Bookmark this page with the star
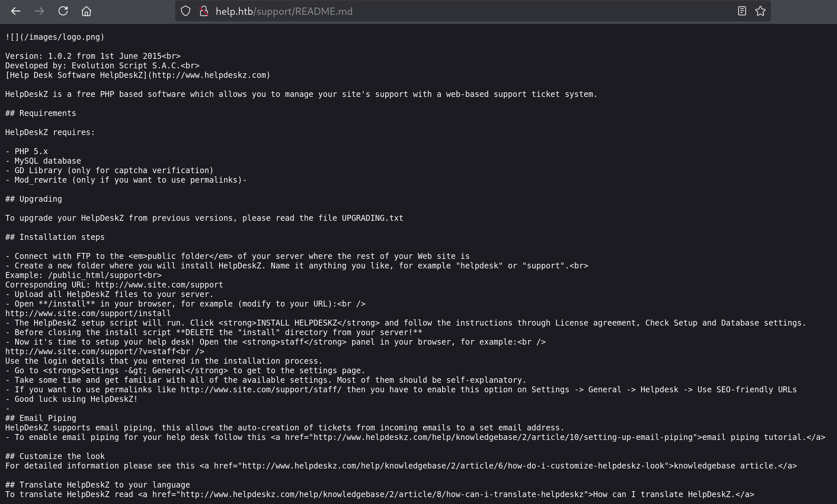The width and height of the screenshot is (837, 504). 760,11
